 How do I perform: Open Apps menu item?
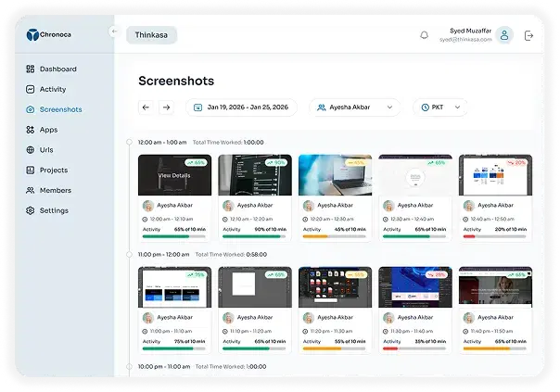coord(42,130)
